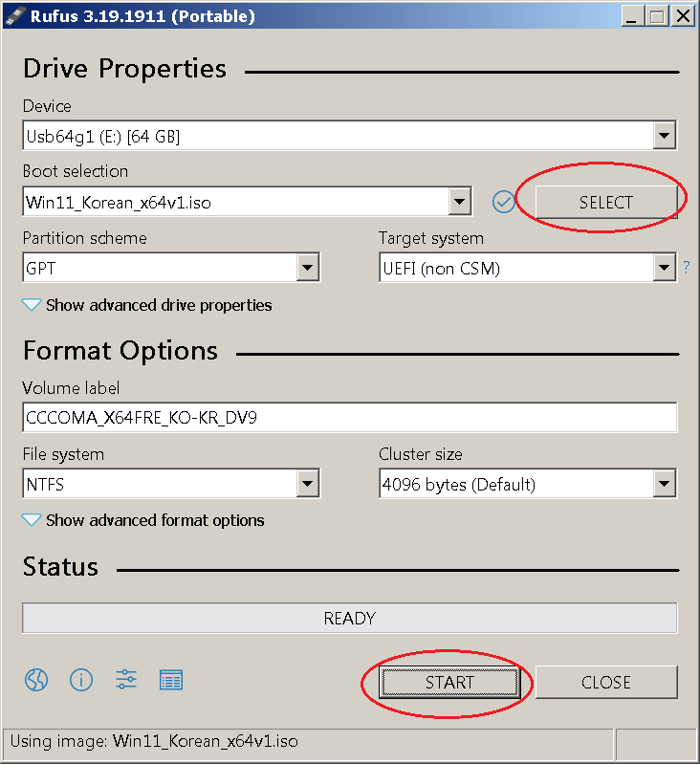Click the CLOSE button
Screen dimensions: 700x764
point(606,682)
